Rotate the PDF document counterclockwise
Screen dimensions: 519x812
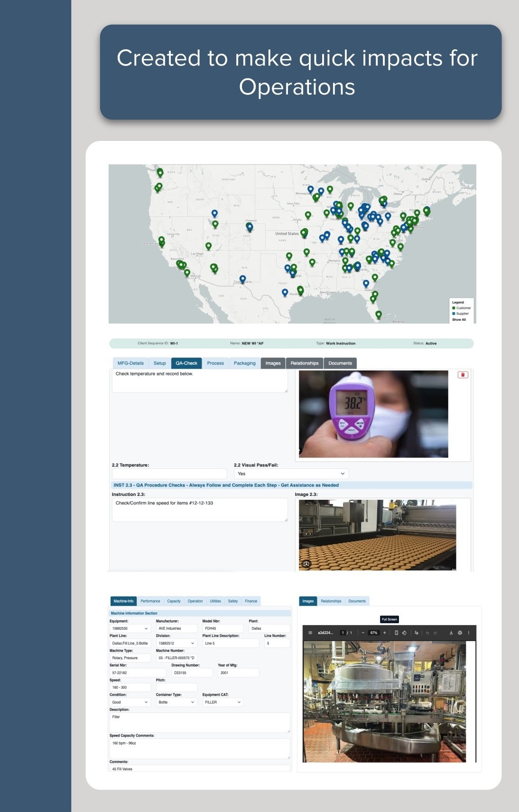click(x=404, y=633)
